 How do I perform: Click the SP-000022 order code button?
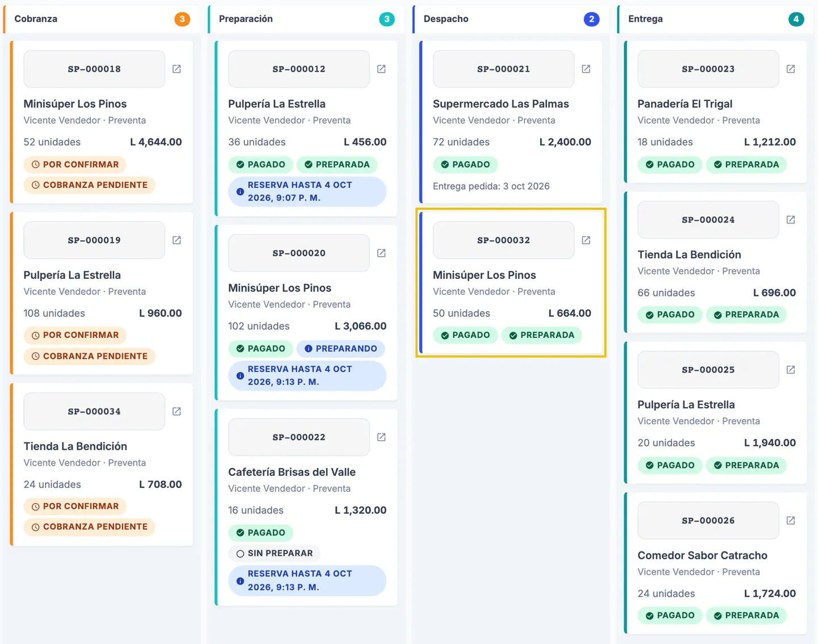point(299,437)
